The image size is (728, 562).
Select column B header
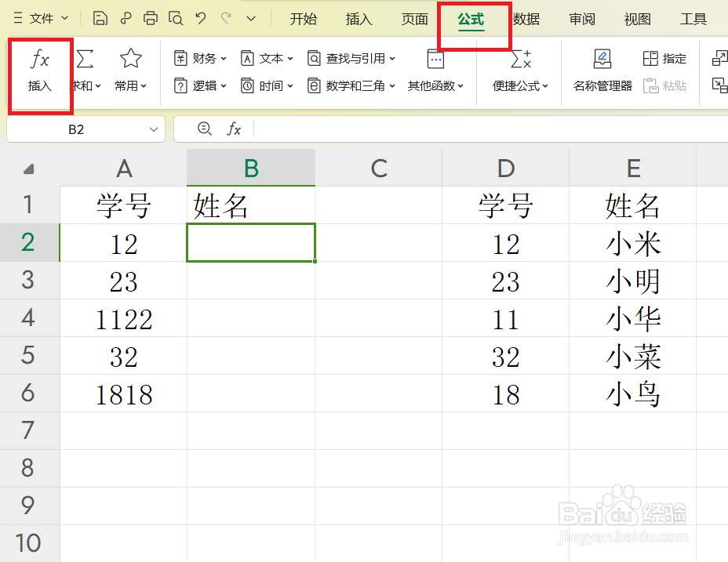[251, 168]
